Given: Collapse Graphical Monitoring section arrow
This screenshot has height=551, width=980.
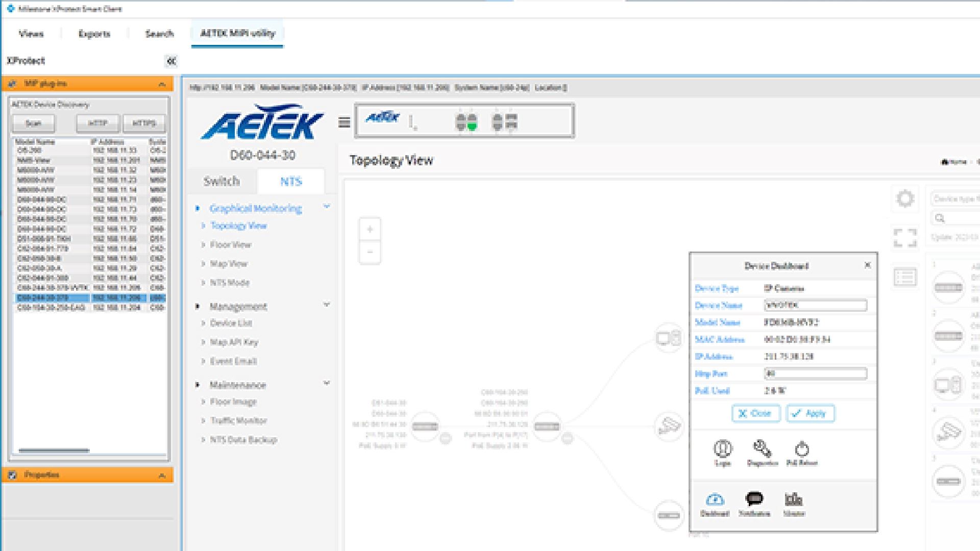Looking at the screenshot, I should 327,207.
